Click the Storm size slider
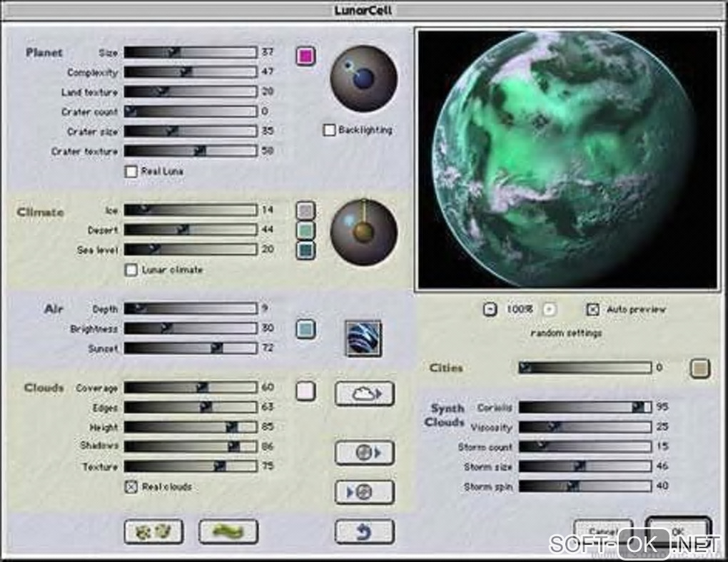This screenshot has width=728, height=562. (x=585, y=466)
